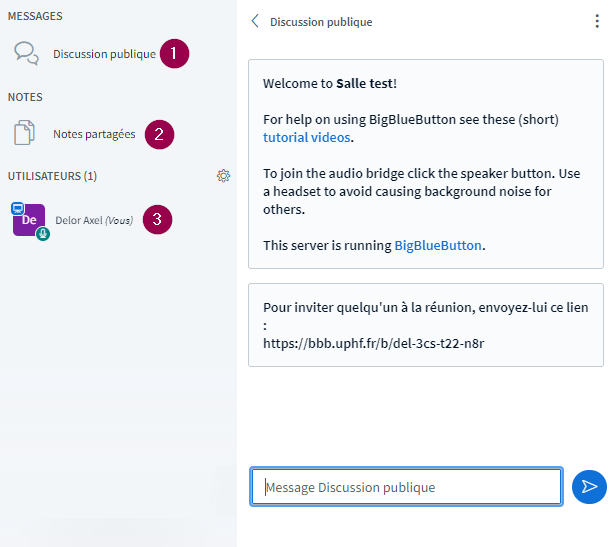Select user Delor Axel (Vous)
Screen dimensions: 616x547
coord(94,220)
